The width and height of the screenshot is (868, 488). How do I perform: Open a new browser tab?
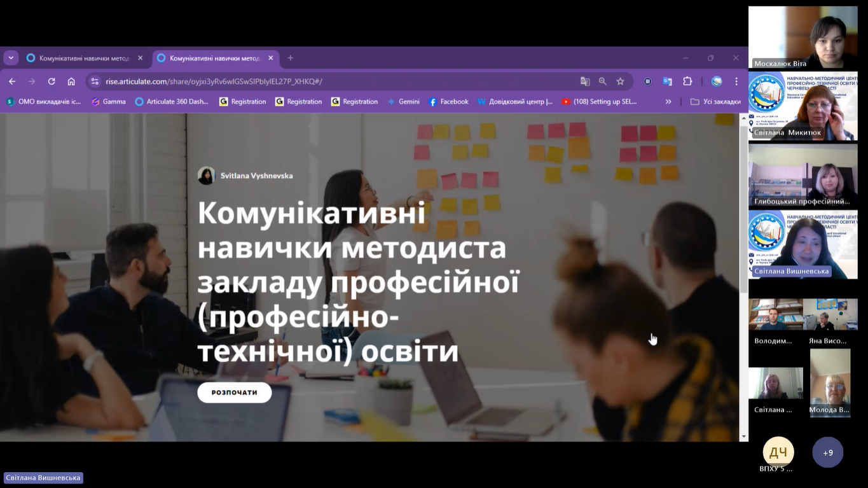point(291,58)
